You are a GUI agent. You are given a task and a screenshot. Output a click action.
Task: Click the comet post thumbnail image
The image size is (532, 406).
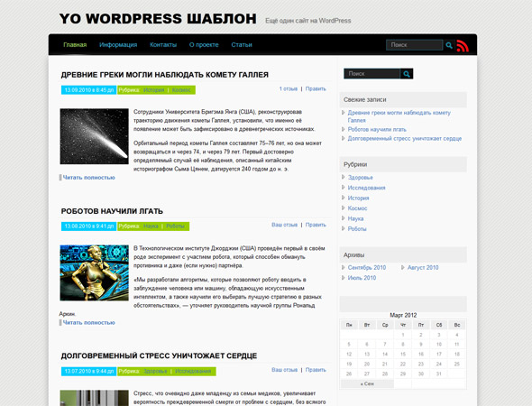click(x=95, y=136)
